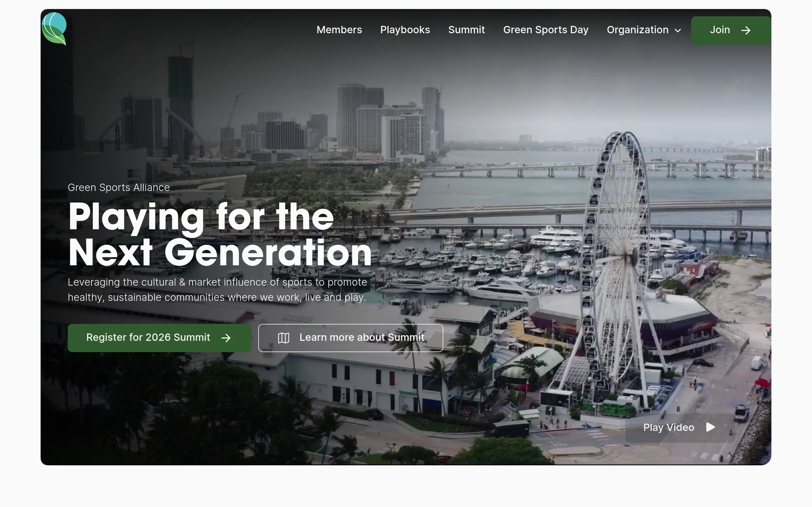Click the skyline towers in the hero background
Viewport: 812px width, 507px height.
389,121
